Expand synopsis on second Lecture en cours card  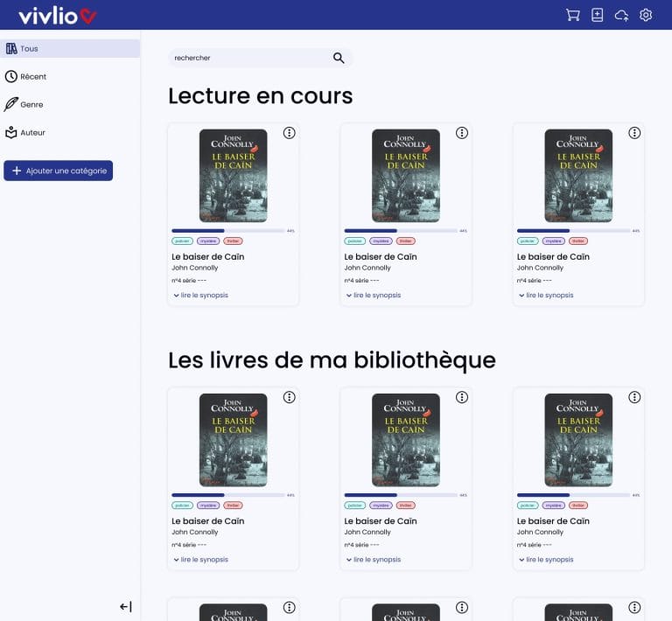click(x=374, y=295)
